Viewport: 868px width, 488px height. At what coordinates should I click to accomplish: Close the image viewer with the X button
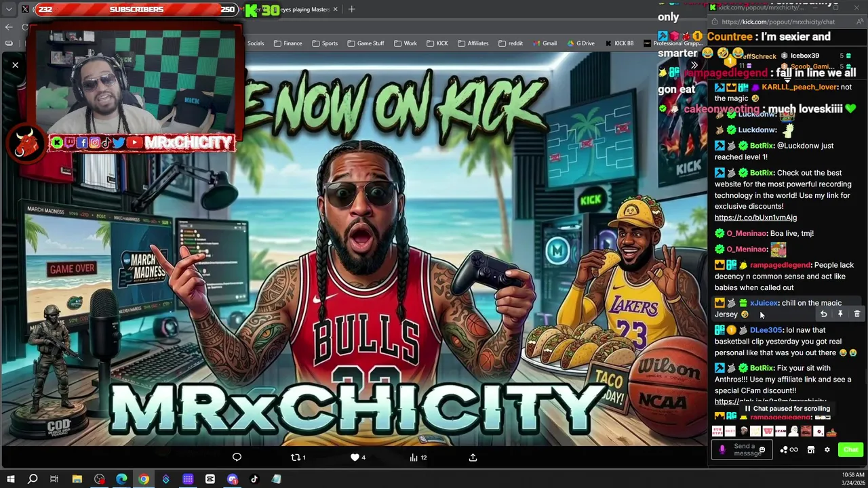coord(15,65)
